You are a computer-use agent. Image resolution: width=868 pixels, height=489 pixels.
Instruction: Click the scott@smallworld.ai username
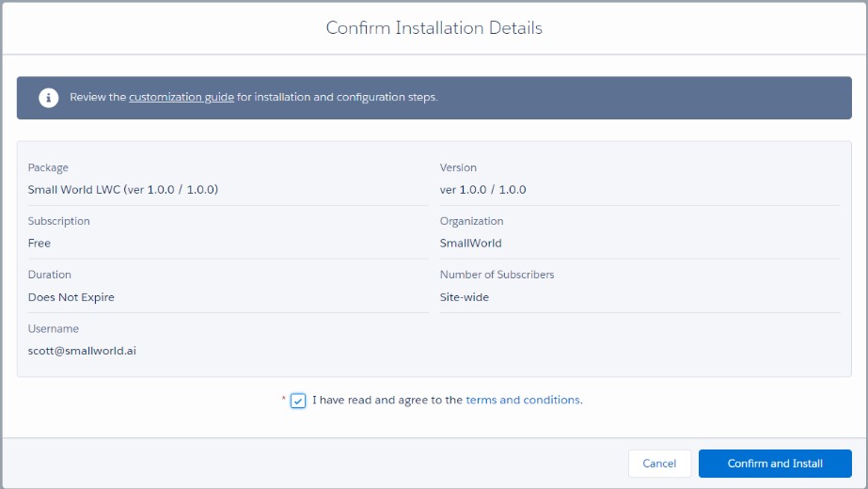coord(83,351)
